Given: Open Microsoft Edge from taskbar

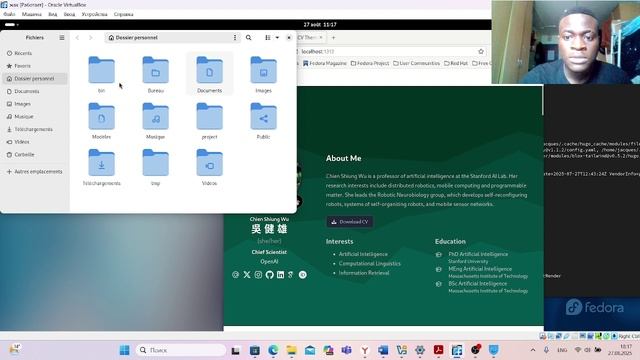Looking at the screenshot, I should pyautogui.click(x=273, y=350).
